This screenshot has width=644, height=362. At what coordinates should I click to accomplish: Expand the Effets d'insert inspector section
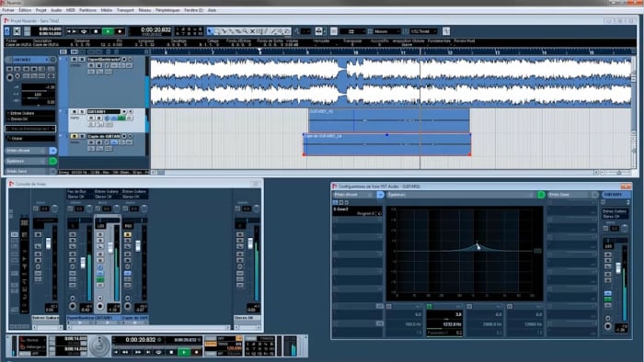click(26, 151)
